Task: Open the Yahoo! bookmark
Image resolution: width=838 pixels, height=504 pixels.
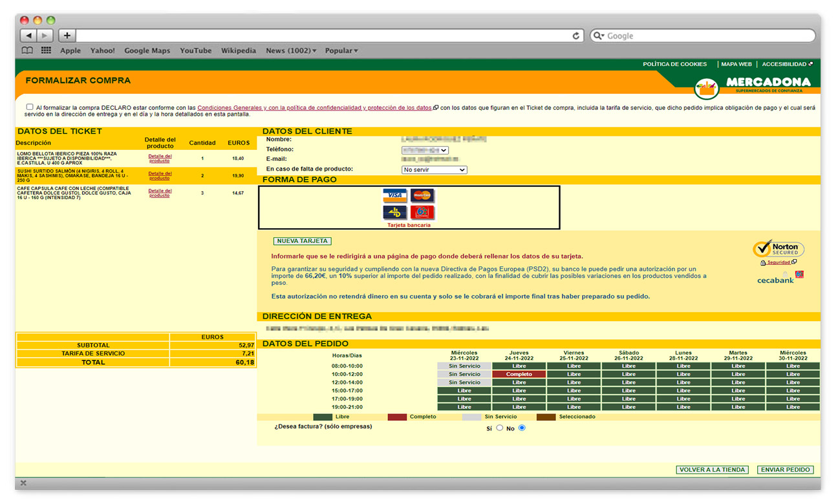Action: 103,50
